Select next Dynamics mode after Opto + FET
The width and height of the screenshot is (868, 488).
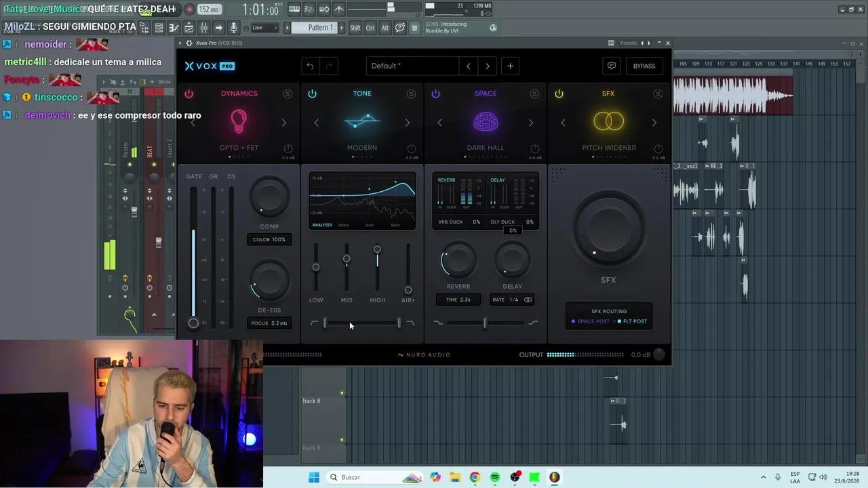284,123
